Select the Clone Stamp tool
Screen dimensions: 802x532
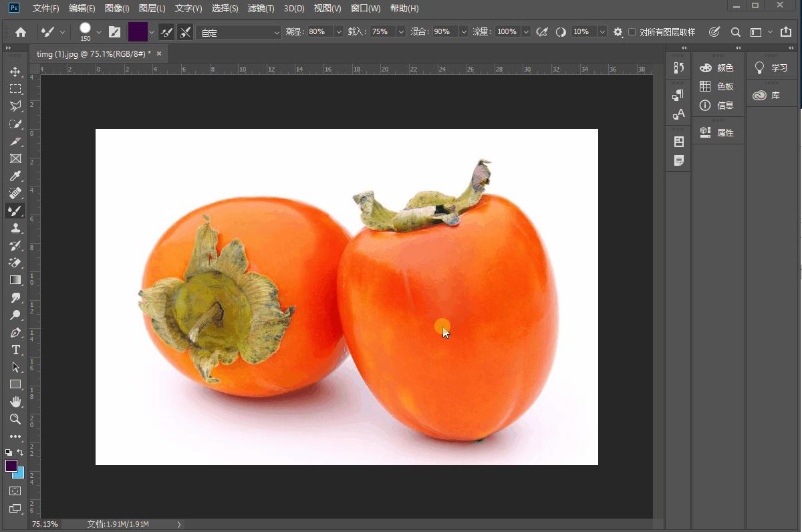(15, 228)
